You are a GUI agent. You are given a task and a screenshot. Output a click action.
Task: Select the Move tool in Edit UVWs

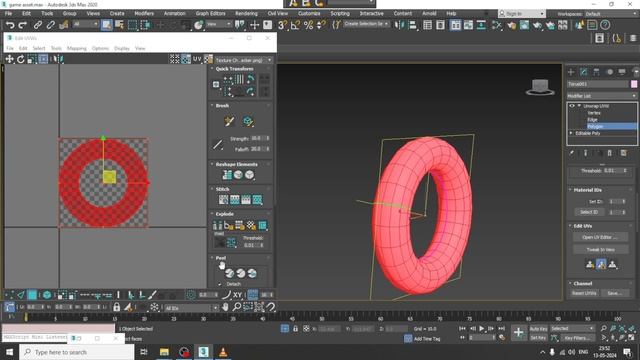(9, 59)
